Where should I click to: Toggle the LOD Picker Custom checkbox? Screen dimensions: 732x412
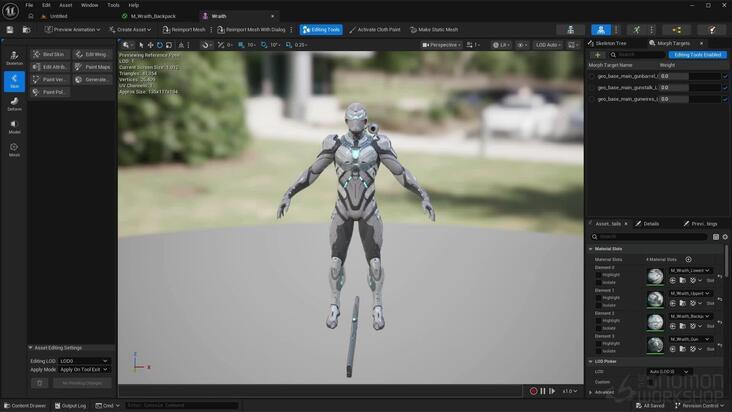(x=650, y=382)
